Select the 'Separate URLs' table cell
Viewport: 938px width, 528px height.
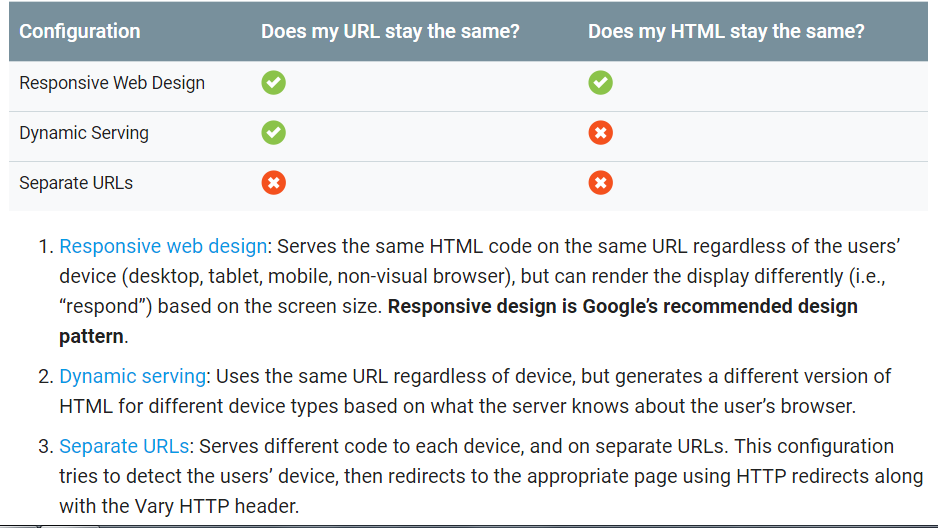coord(76,182)
